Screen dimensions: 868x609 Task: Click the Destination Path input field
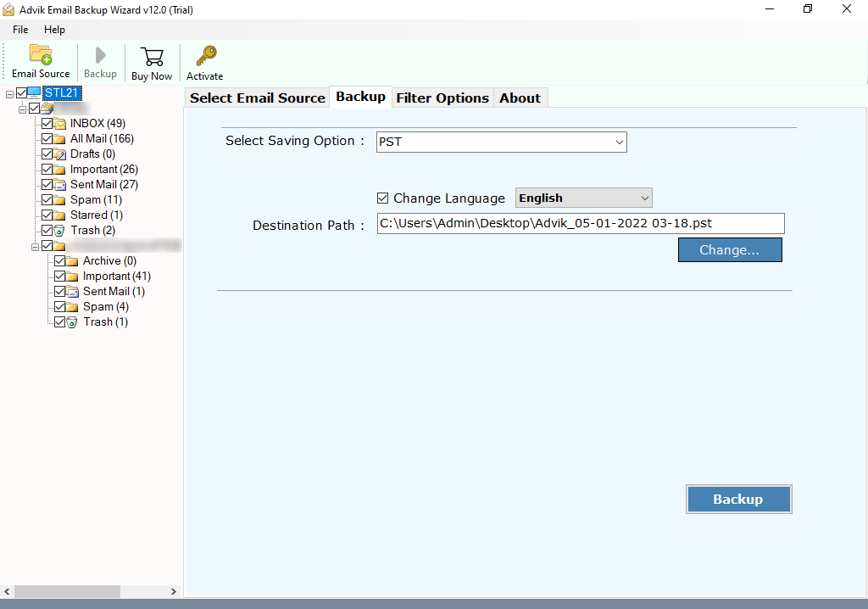click(x=581, y=223)
